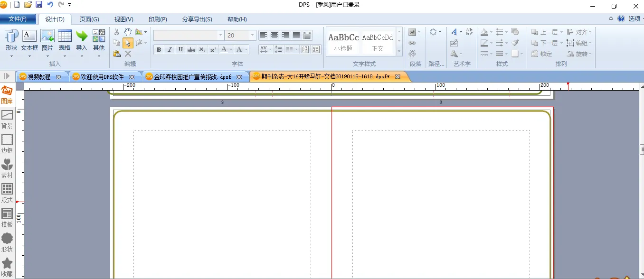Click the 锁定 lock button

(542, 54)
